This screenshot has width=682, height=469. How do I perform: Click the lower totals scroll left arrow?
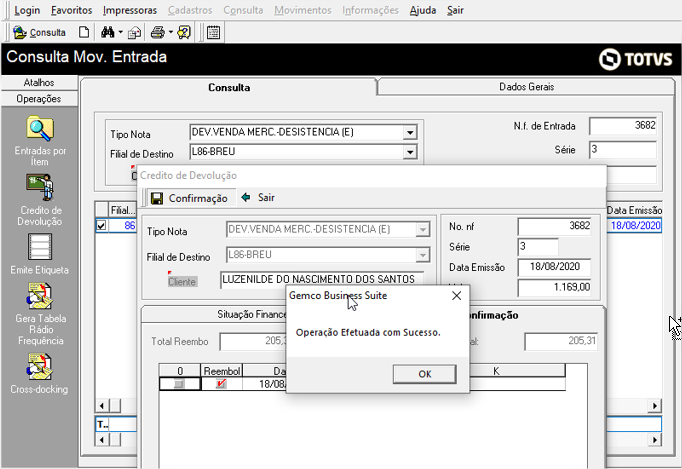click(101, 440)
